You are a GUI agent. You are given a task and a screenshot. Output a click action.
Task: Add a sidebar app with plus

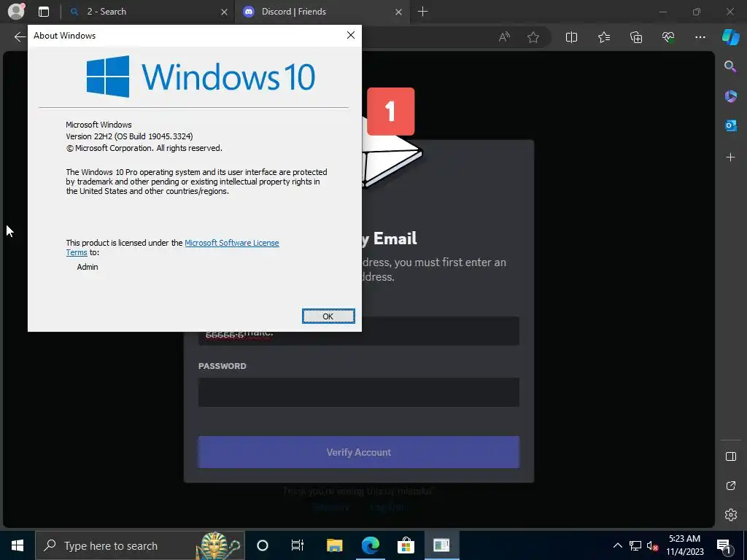[x=730, y=157]
